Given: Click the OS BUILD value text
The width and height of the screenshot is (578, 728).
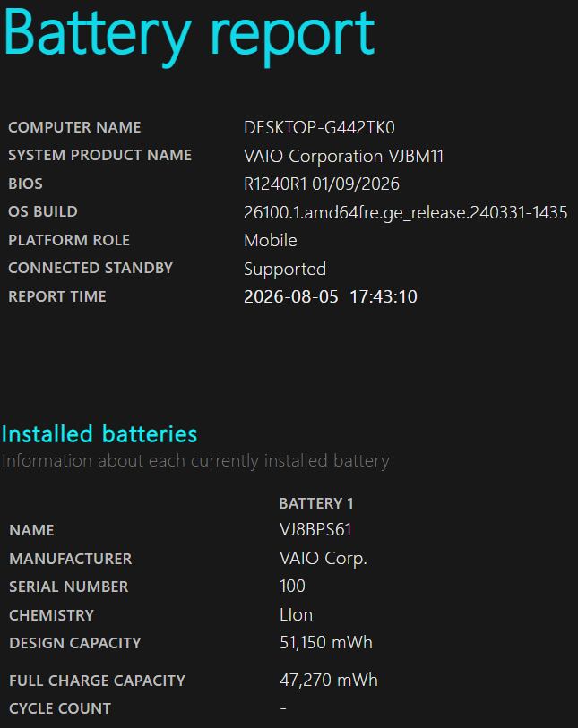Looking at the screenshot, I should [x=406, y=212].
